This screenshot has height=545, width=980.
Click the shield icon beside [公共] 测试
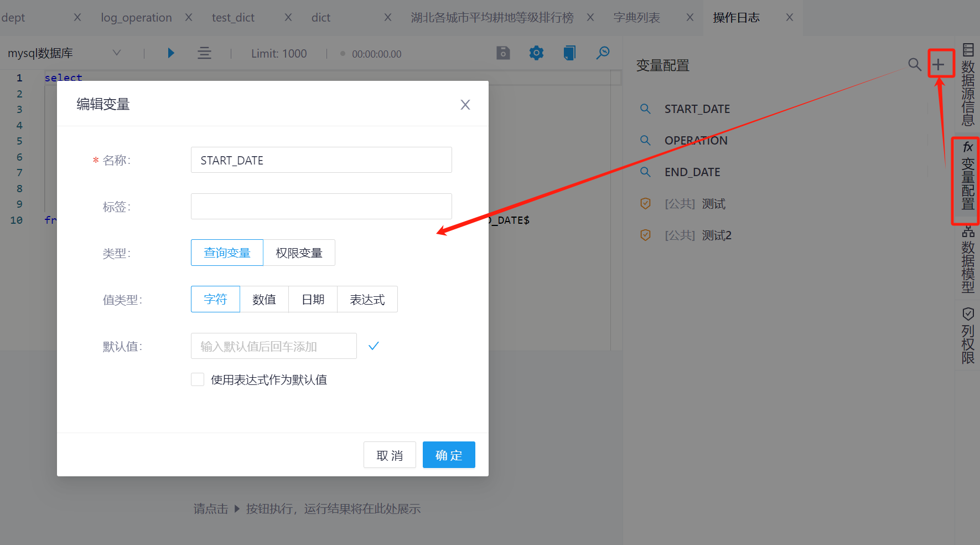pos(645,203)
